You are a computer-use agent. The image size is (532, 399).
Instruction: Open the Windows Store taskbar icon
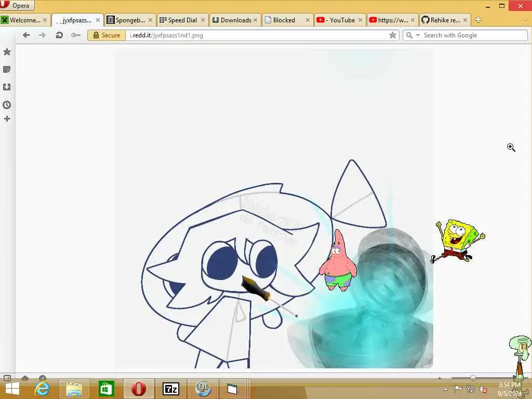106,389
